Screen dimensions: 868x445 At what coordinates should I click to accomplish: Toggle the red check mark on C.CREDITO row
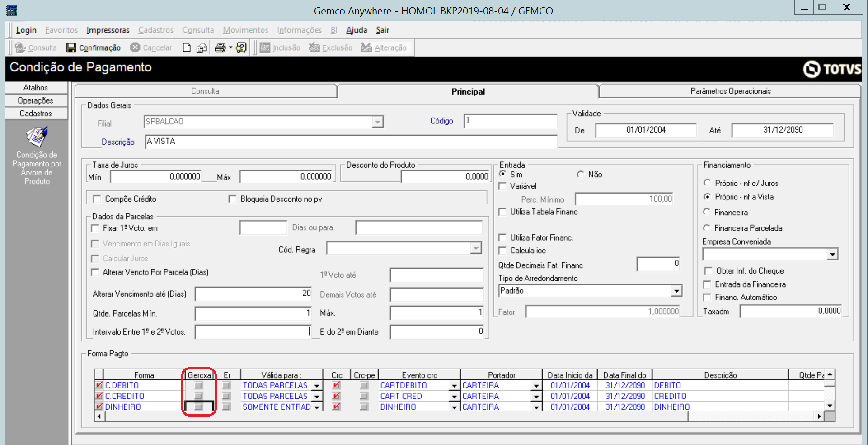point(99,396)
